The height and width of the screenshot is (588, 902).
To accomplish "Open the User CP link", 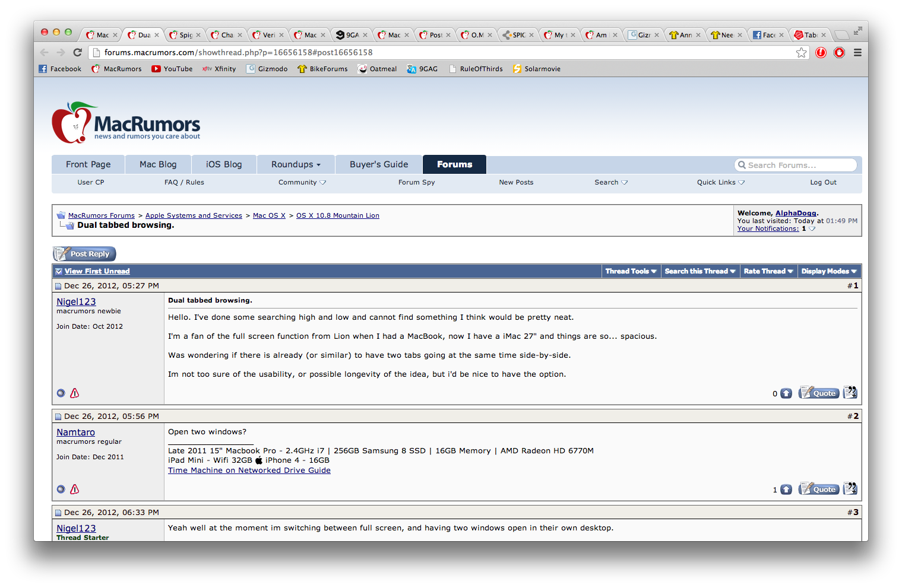I will [91, 182].
